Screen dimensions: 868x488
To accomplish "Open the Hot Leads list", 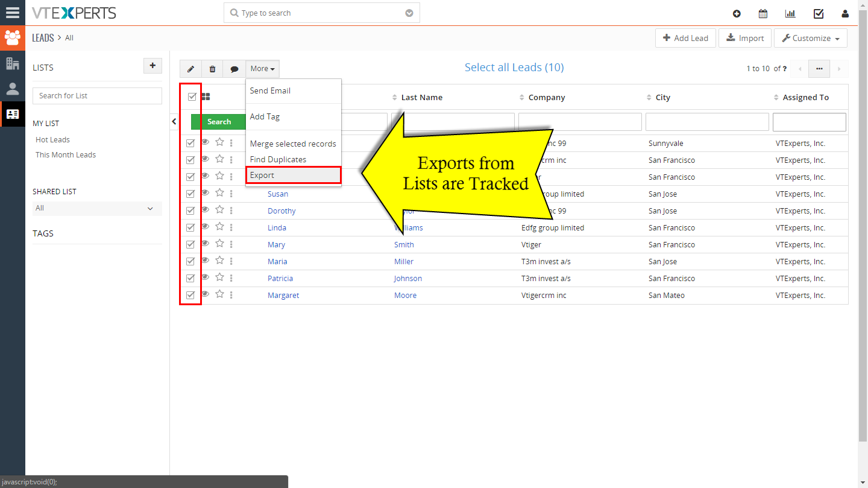I will click(x=52, y=139).
